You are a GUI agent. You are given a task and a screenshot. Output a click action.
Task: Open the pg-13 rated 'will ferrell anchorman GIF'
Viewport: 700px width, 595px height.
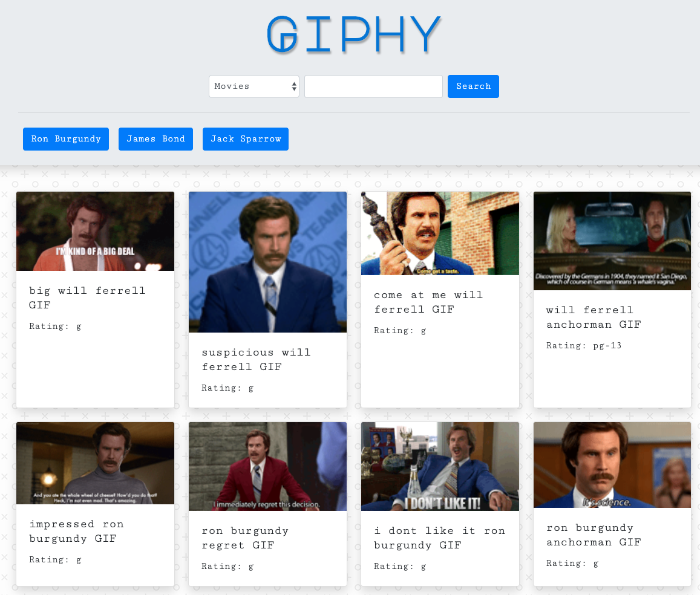point(612,240)
